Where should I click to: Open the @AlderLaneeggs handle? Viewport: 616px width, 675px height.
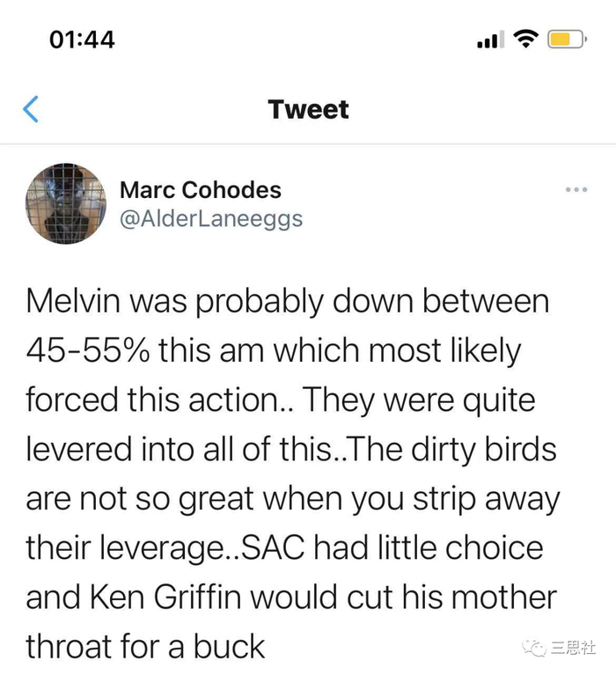coord(210,219)
